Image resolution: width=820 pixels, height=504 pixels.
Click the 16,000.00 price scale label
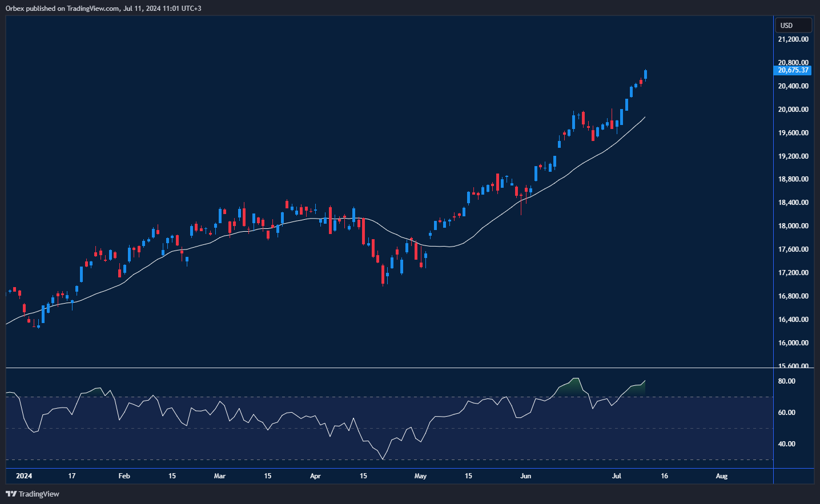[x=793, y=343]
